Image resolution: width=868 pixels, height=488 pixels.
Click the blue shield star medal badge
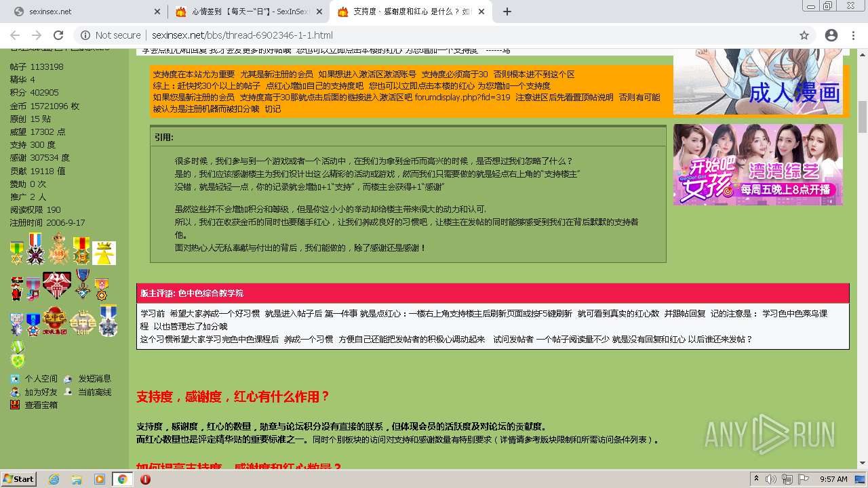tap(33, 325)
